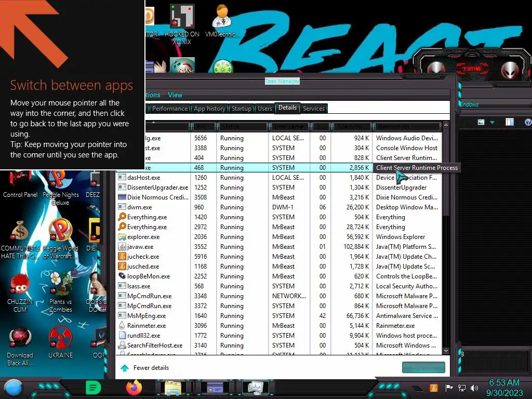Screen dimensions: 532x399
Task: Click the explorer.exe folder icon
Action: (x=122, y=236)
